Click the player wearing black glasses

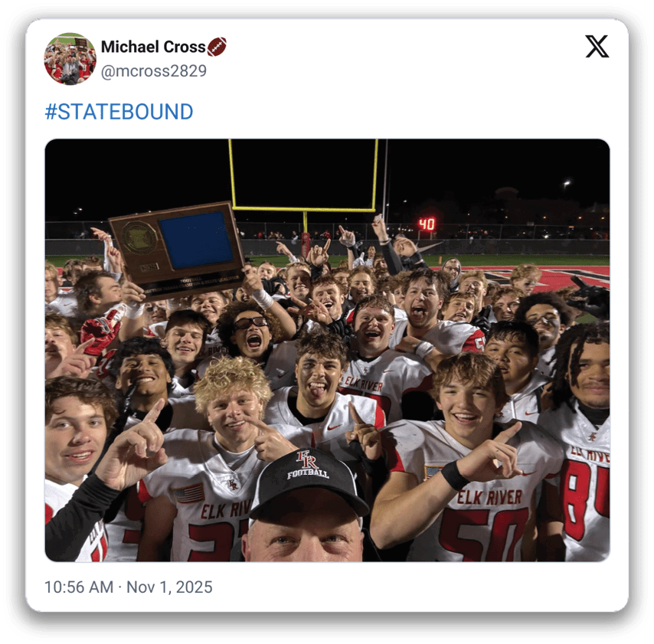click(x=250, y=329)
